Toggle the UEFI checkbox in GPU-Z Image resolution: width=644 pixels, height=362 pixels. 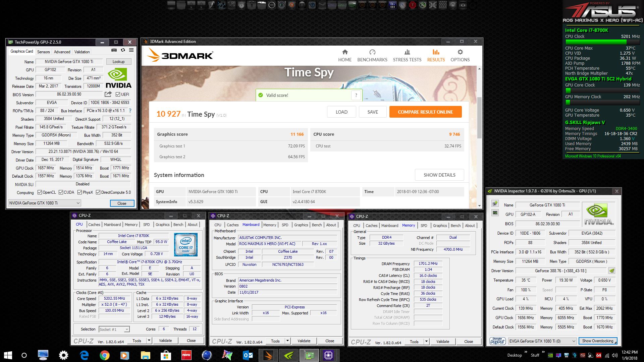coord(118,95)
